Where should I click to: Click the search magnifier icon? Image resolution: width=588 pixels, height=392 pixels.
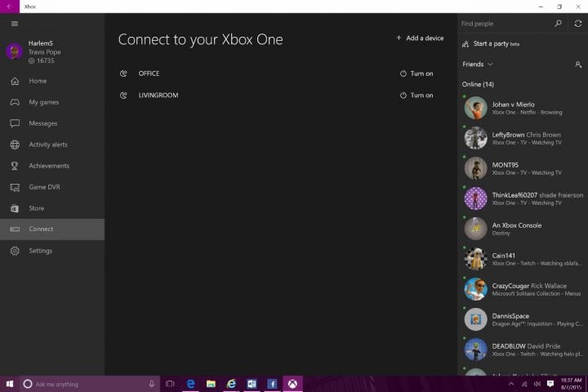558,24
